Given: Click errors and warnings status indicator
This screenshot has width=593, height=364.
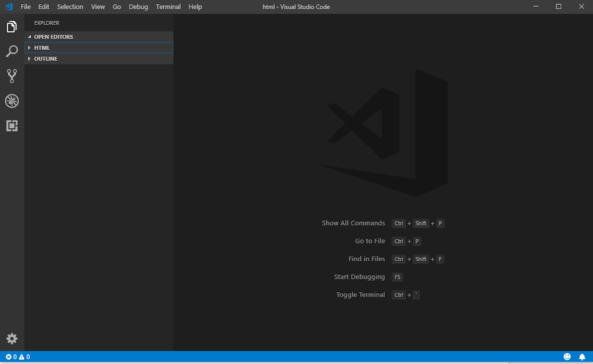Looking at the screenshot, I should (x=18, y=357).
